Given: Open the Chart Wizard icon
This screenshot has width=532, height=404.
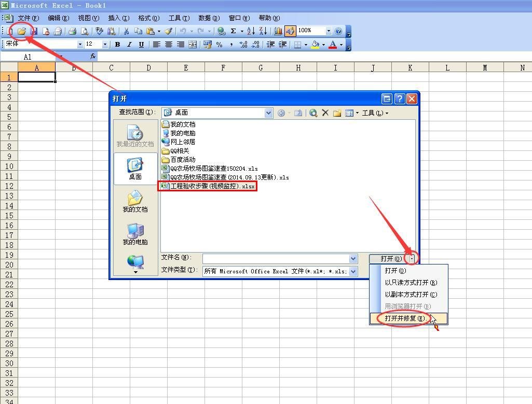Looking at the screenshot, I should pyautogui.click(x=278, y=31).
